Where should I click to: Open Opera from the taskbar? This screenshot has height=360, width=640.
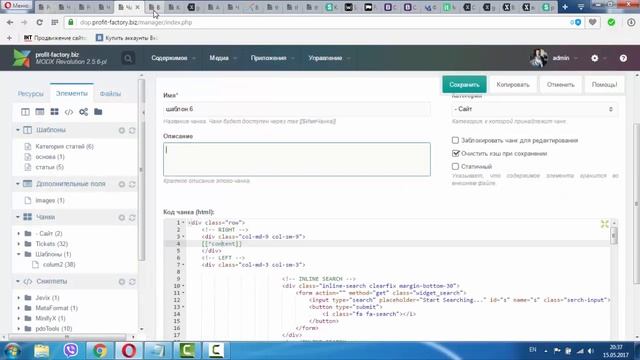click(129, 351)
